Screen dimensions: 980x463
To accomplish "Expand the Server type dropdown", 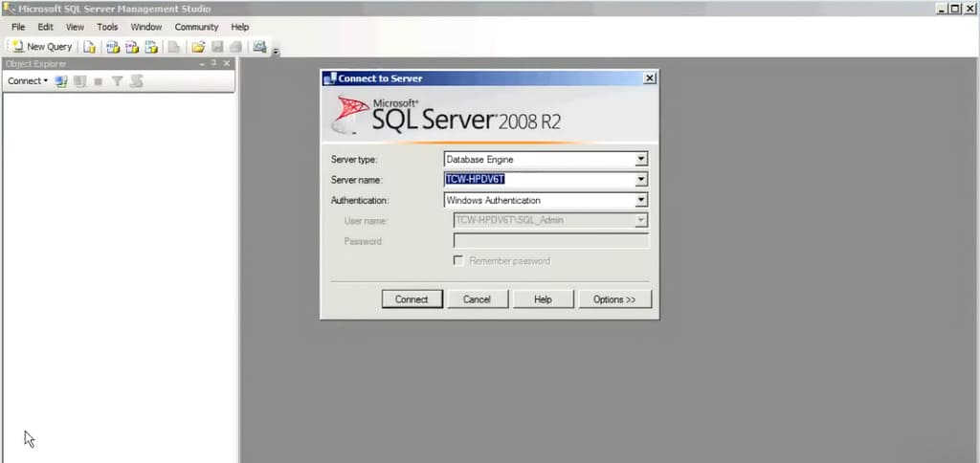I will coord(640,160).
